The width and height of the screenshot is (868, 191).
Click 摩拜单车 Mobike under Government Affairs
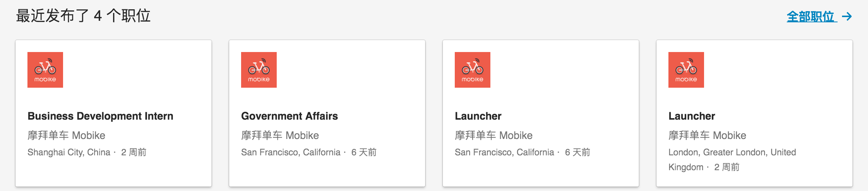[x=280, y=135]
